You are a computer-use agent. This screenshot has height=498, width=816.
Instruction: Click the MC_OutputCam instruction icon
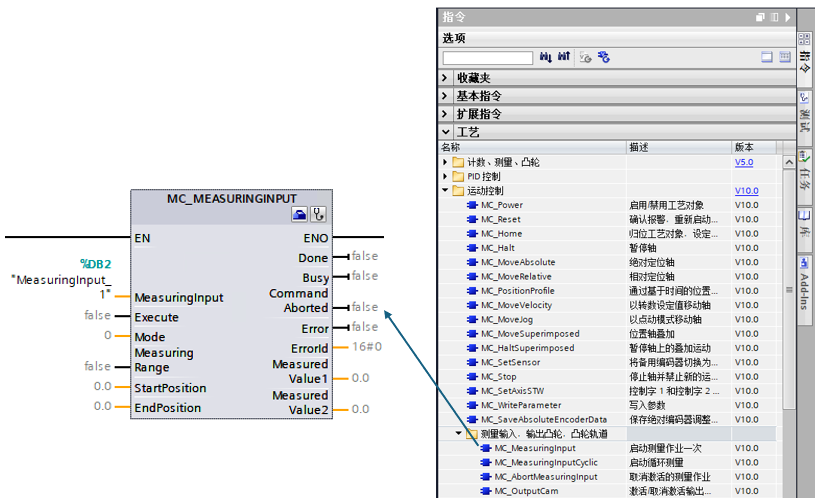486,491
